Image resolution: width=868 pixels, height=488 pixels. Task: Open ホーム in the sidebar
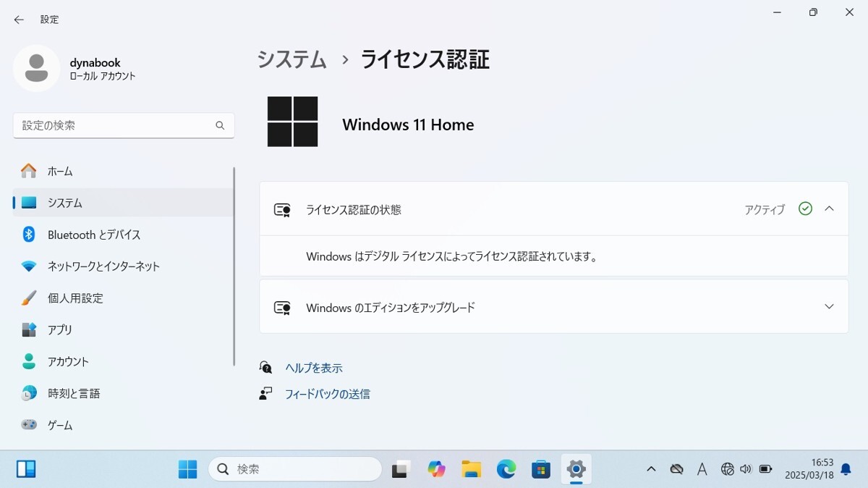[123, 172]
